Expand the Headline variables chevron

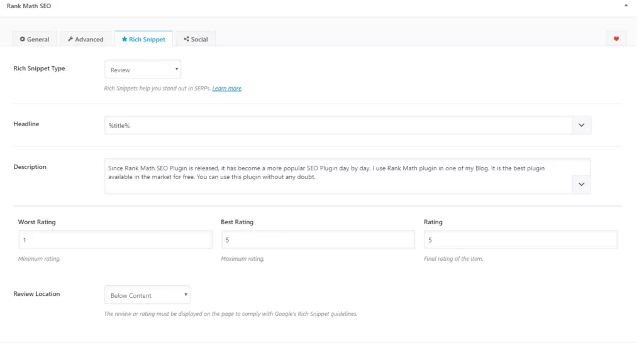(x=582, y=126)
